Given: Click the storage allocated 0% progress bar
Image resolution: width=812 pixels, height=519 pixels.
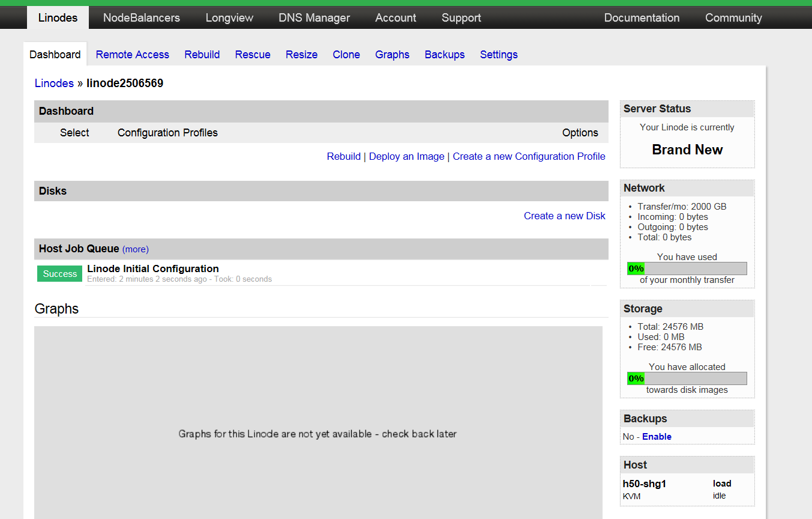Looking at the screenshot, I should point(687,378).
